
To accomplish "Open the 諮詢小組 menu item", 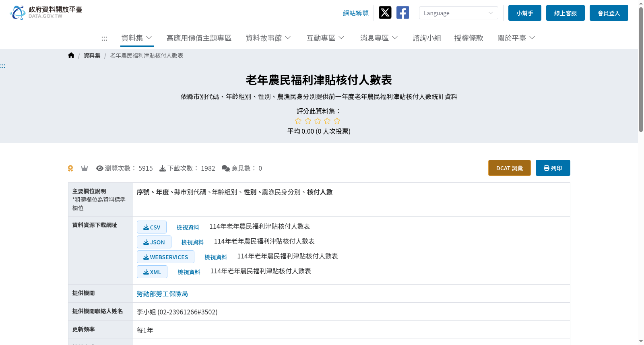I will click(427, 38).
